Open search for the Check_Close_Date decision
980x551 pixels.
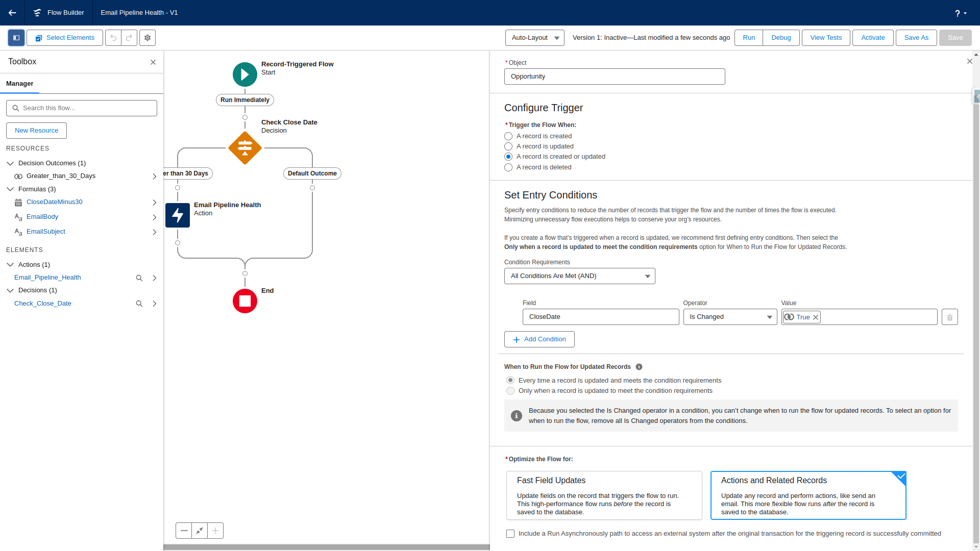pyautogui.click(x=139, y=303)
